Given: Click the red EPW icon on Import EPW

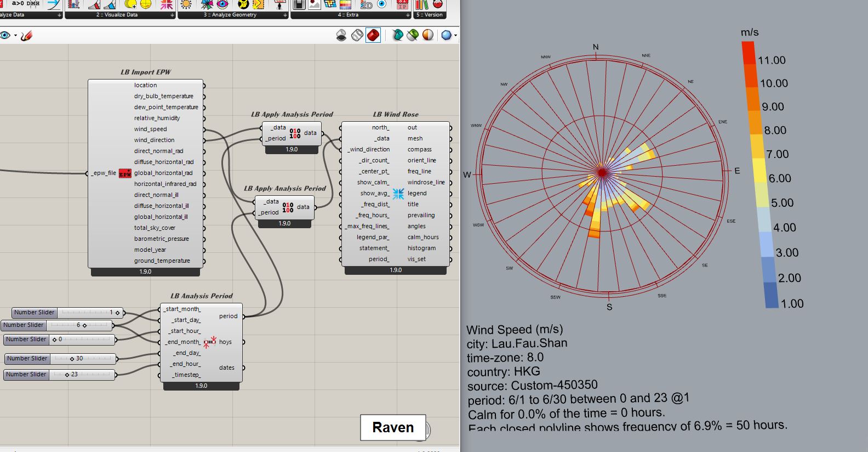Looking at the screenshot, I should click(x=125, y=173).
